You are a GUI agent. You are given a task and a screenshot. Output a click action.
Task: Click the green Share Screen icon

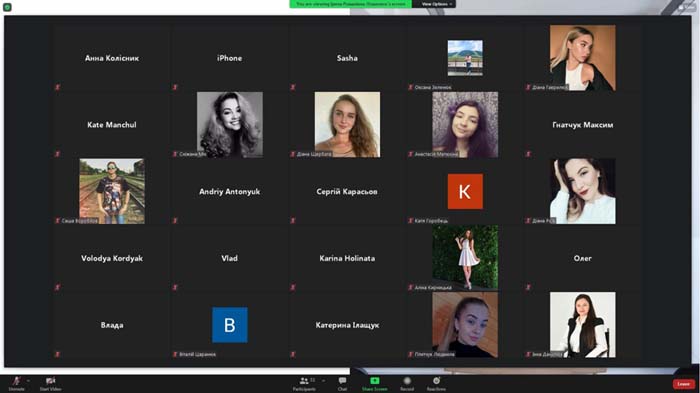tap(375, 380)
